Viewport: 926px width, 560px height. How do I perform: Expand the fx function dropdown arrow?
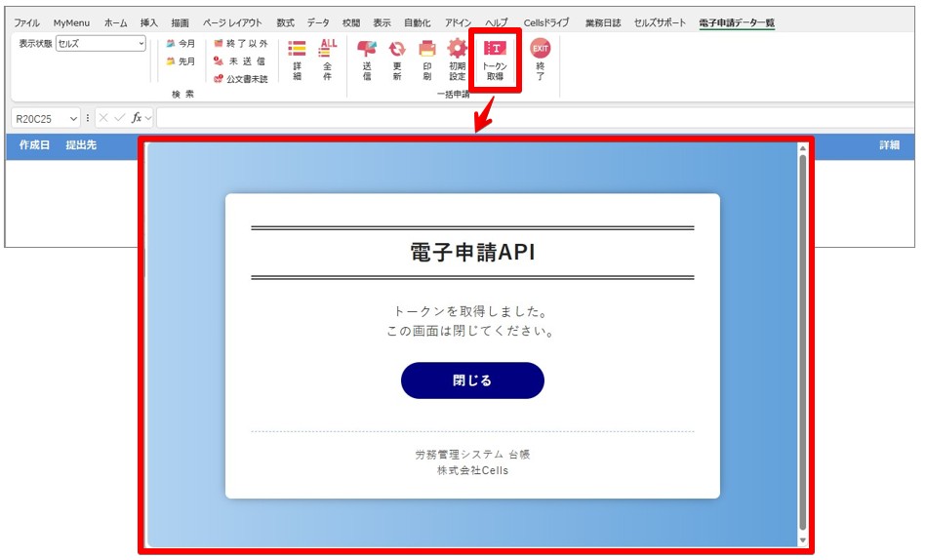click(148, 118)
